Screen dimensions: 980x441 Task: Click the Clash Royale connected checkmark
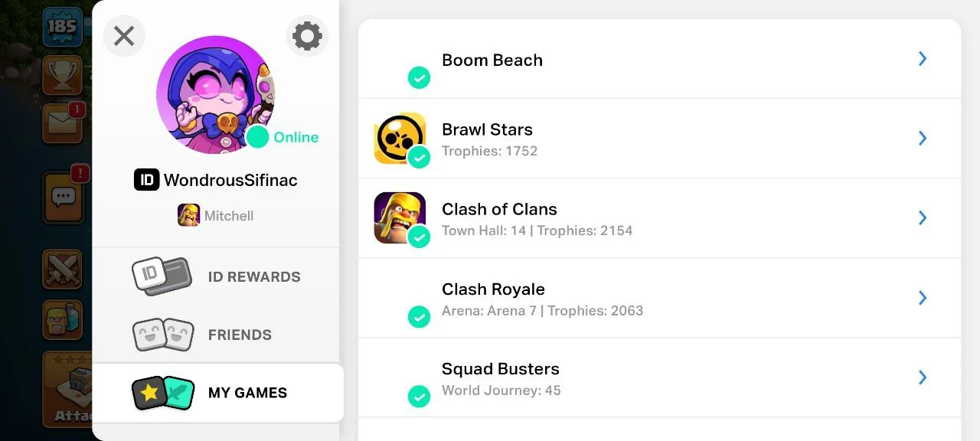419,316
